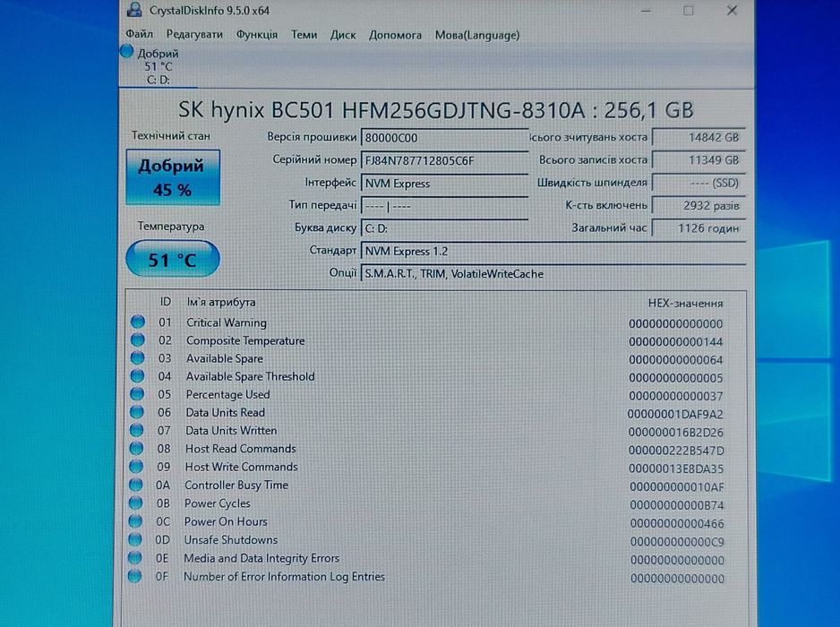The width and height of the screenshot is (840, 627).
Task: Click the standard field NVM Express 1.2
Action: coord(553,251)
